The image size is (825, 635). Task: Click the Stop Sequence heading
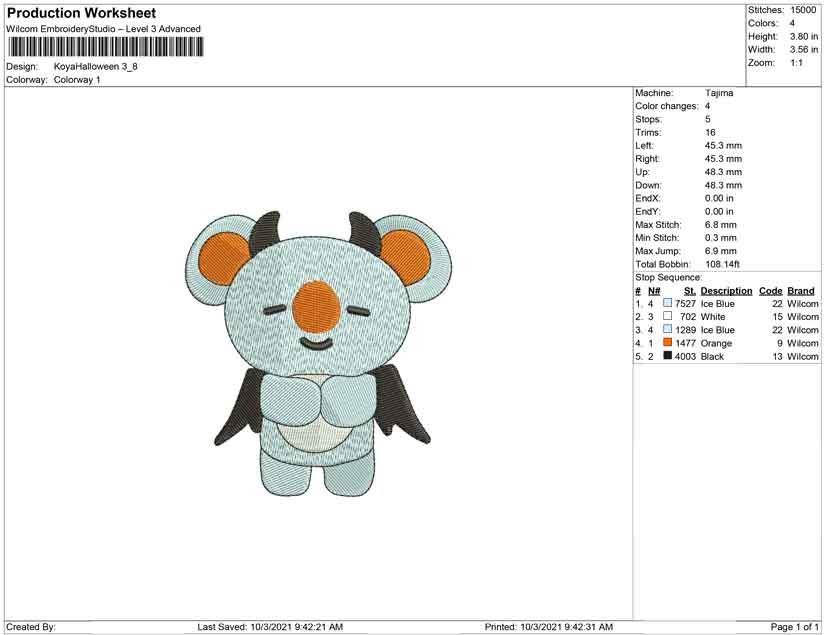668,277
